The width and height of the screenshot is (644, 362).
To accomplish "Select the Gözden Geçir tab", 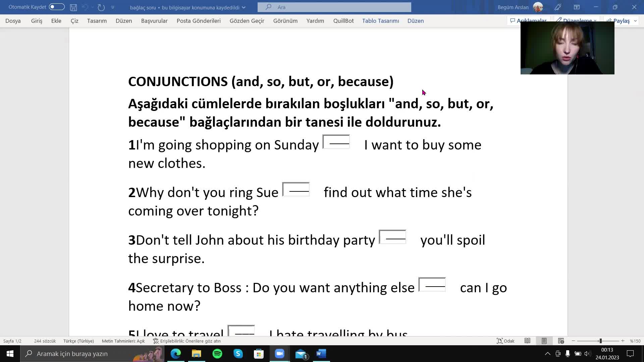I will coord(247,21).
